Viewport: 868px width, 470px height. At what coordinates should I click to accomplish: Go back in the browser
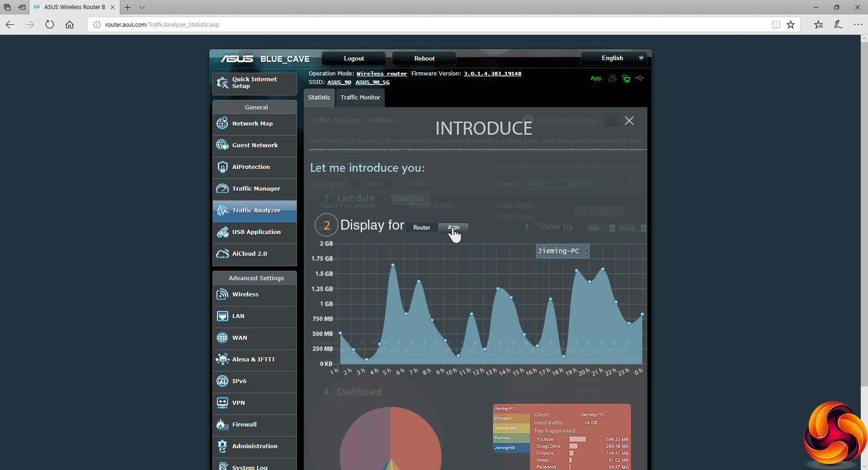[10, 24]
